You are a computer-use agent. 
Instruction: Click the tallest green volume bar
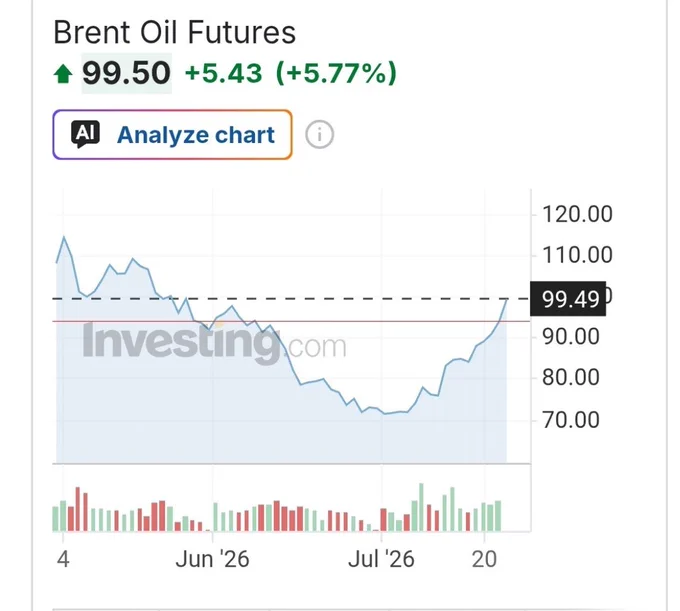421,507
